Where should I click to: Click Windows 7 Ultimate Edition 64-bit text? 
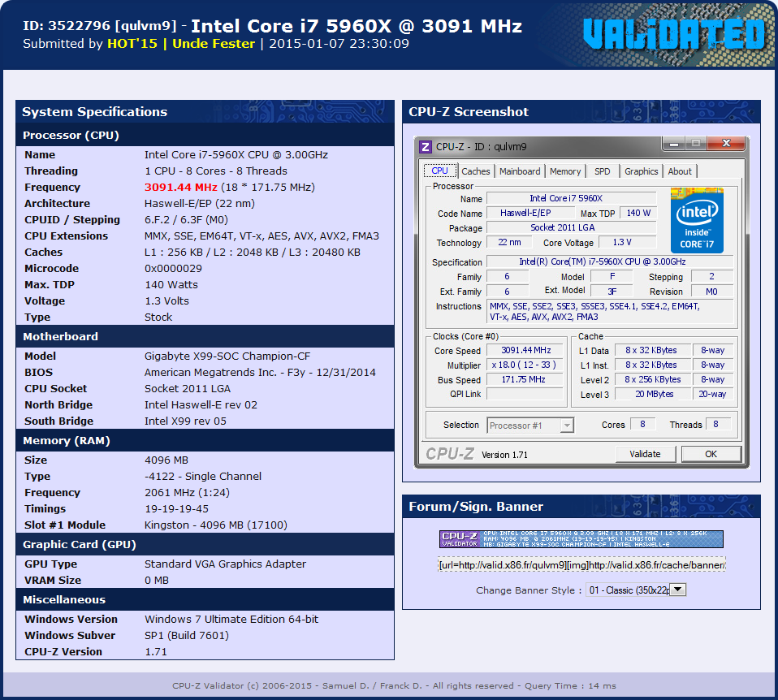(x=231, y=619)
